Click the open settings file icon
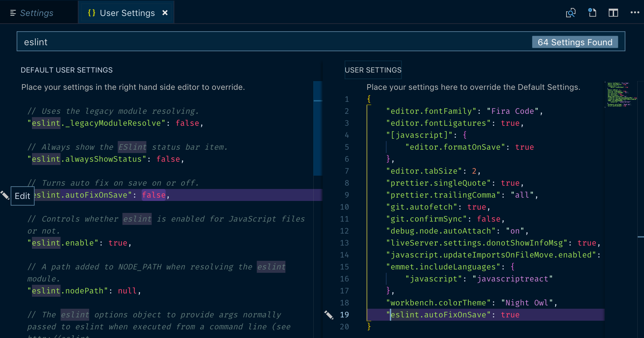Screen dimensions: 644x338 [x=592, y=13]
